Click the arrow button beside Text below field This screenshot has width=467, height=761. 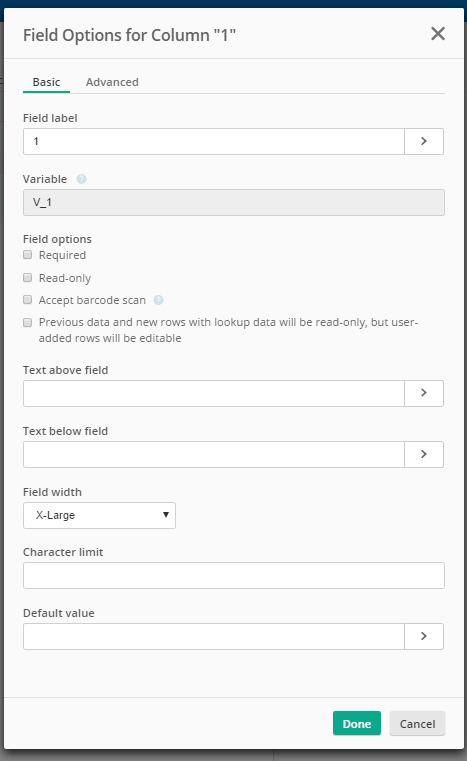coord(424,454)
